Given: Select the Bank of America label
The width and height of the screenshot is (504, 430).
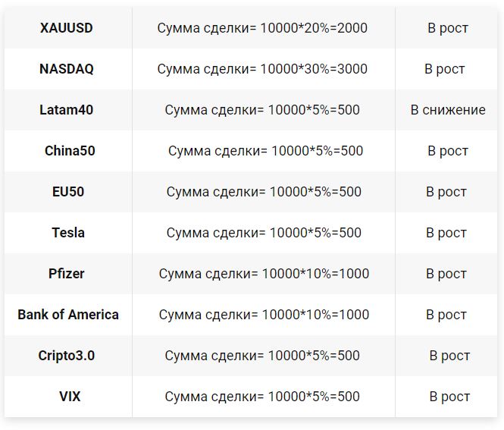Looking at the screenshot, I should [x=68, y=315].
